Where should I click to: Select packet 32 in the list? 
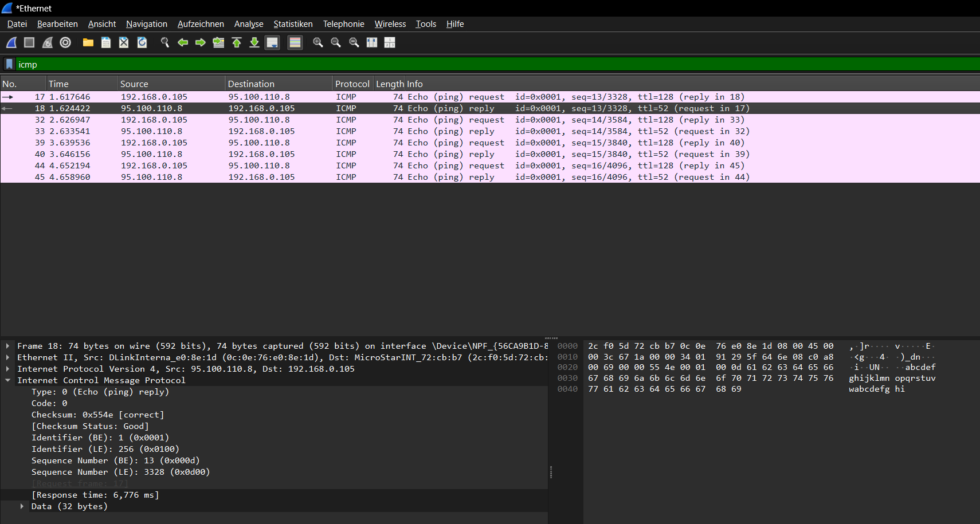click(x=490, y=120)
